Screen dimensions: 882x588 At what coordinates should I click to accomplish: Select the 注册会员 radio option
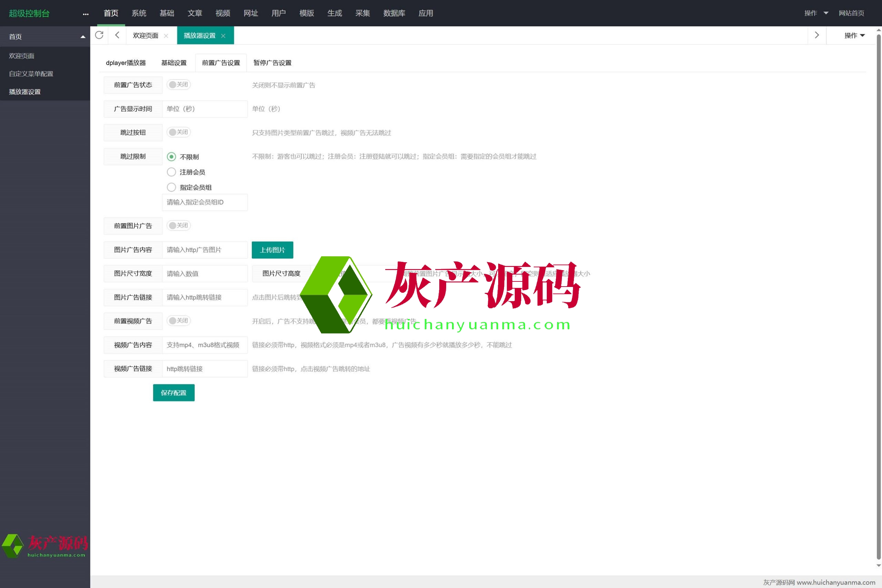pos(171,172)
